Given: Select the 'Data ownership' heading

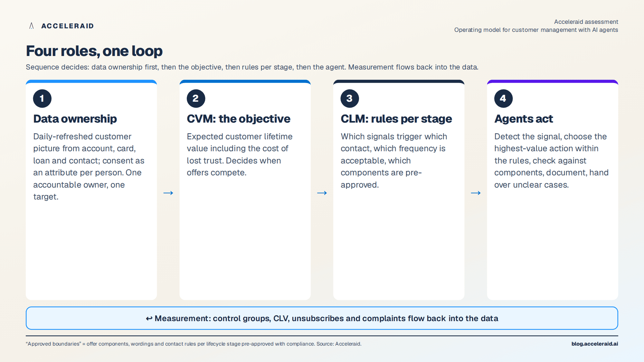Looking at the screenshot, I should point(75,119).
